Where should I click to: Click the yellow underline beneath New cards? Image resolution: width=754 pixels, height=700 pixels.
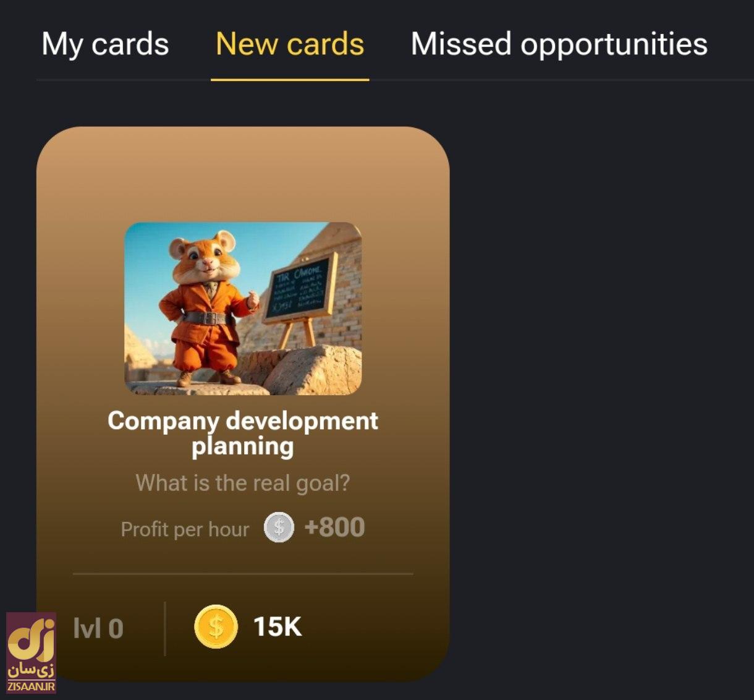[290, 79]
